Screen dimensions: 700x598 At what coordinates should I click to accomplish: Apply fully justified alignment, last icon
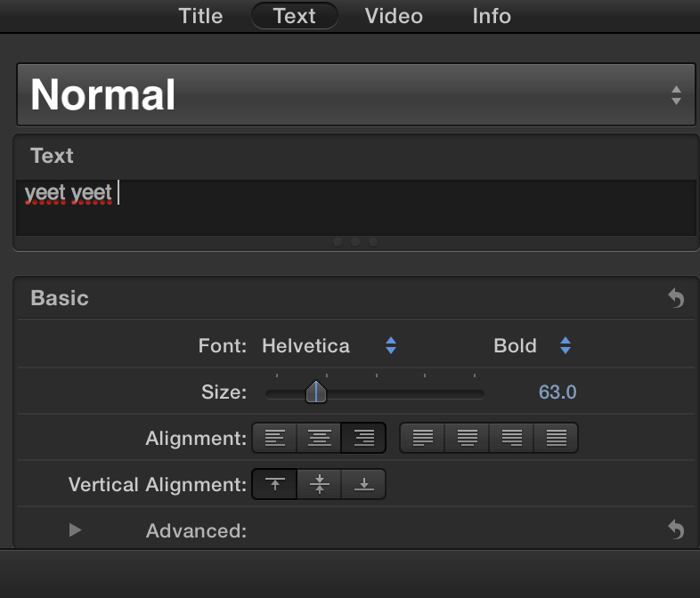[x=556, y=438]
